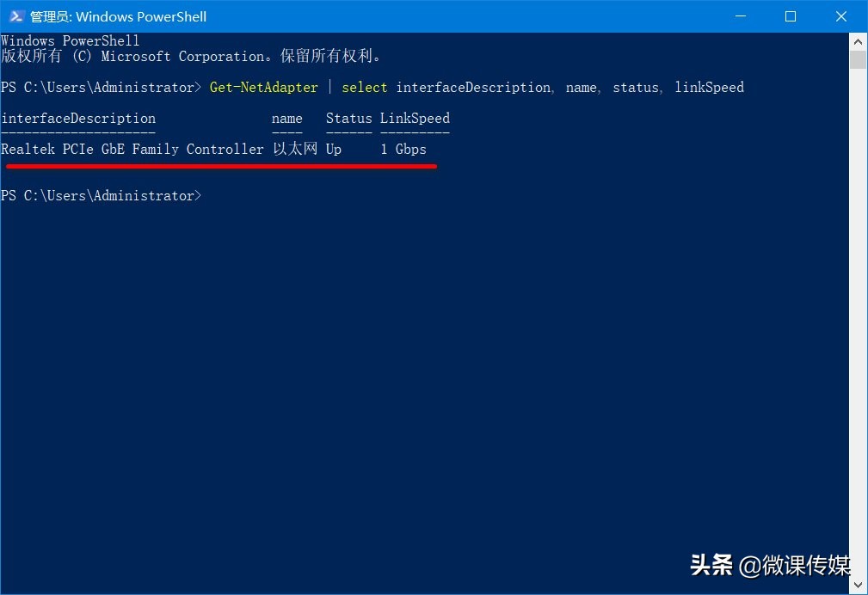The image size is (868, 595).
Task: Click the yellow select keyword in the command
Action: [364, 87]
